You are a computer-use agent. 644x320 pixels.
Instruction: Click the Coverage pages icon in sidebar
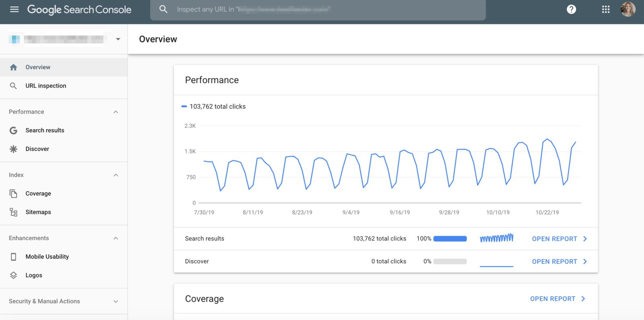[x=13, y=193]
